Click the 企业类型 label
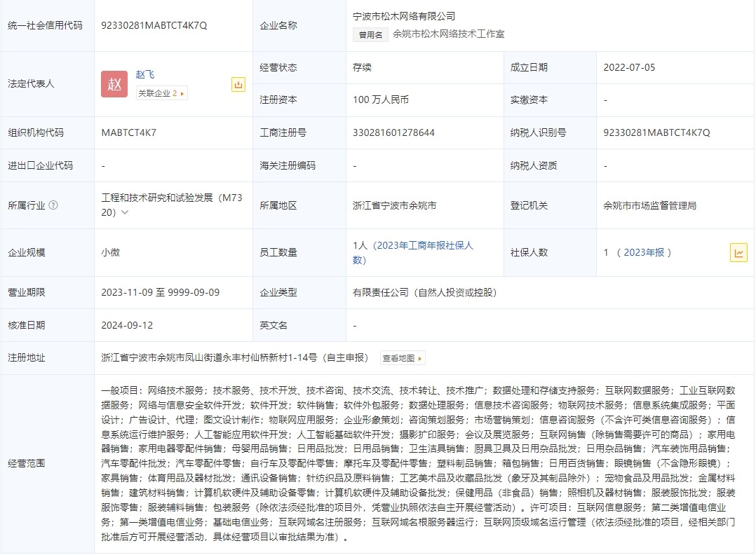This screenshot has width=756, height=555. point(278,292)
